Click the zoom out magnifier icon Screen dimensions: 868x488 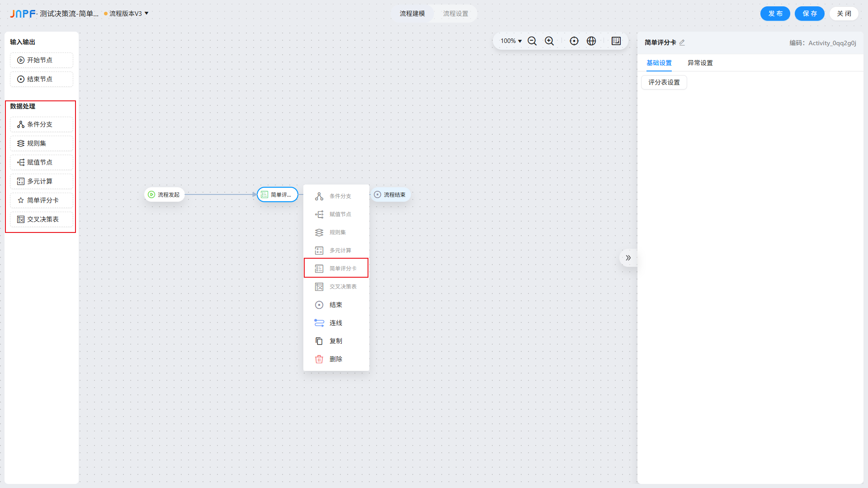(532, 41)
